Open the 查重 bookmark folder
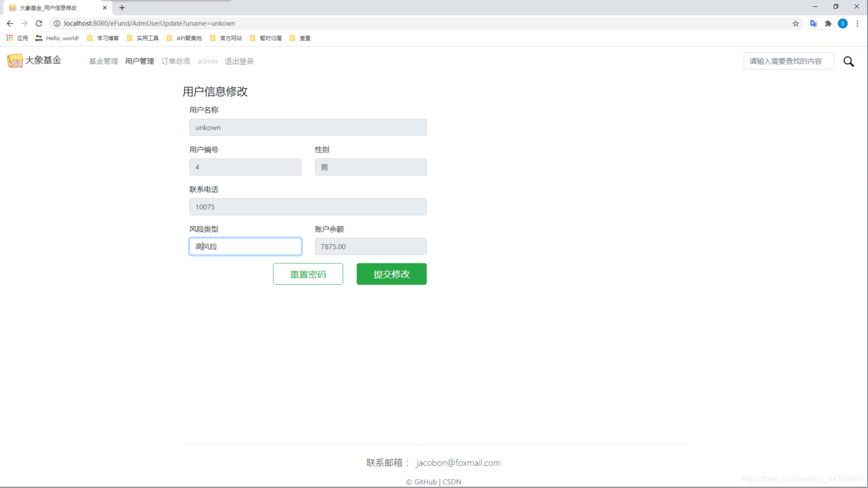 coord(300,38)
